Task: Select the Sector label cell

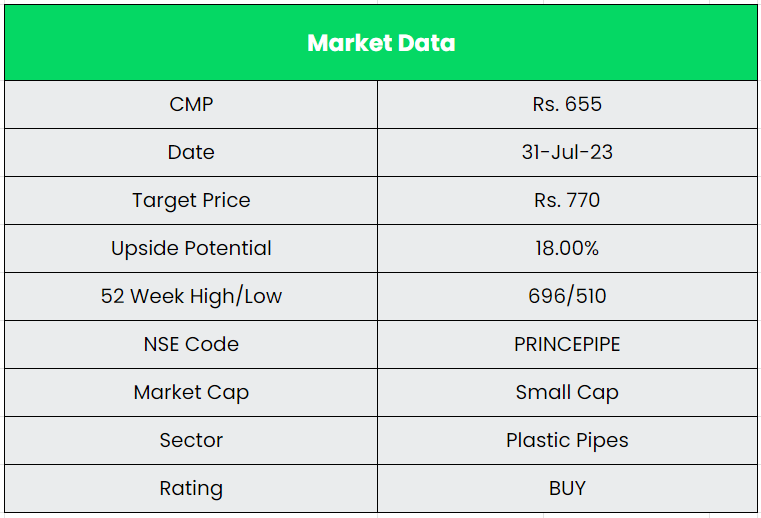Action: 191,440
